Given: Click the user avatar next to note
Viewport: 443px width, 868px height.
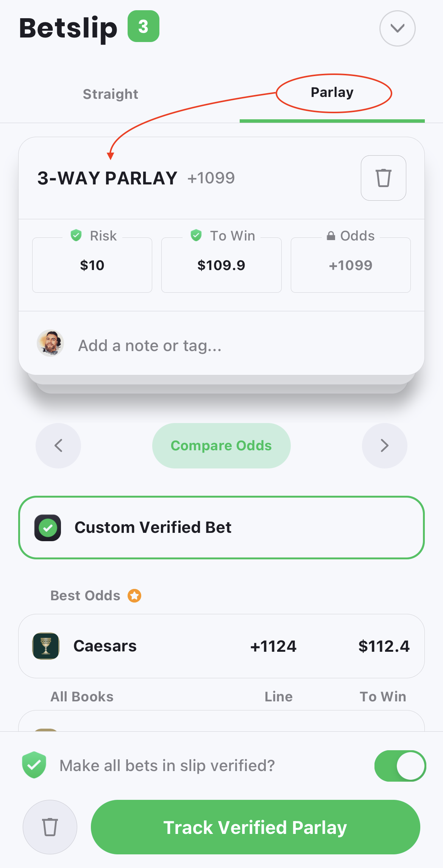Looking at the screenshot, I should [x=50, y=343].
